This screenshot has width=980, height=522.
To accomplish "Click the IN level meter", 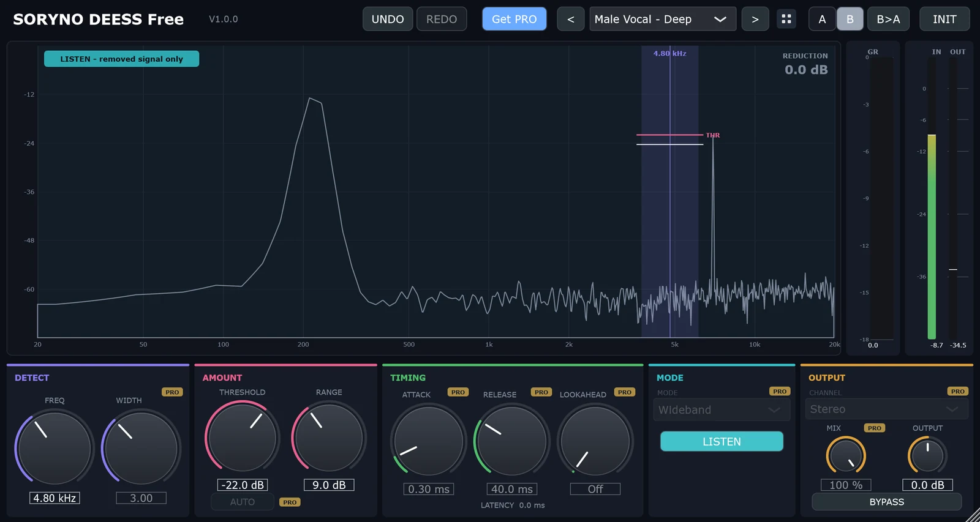I will tap(932, 198).
